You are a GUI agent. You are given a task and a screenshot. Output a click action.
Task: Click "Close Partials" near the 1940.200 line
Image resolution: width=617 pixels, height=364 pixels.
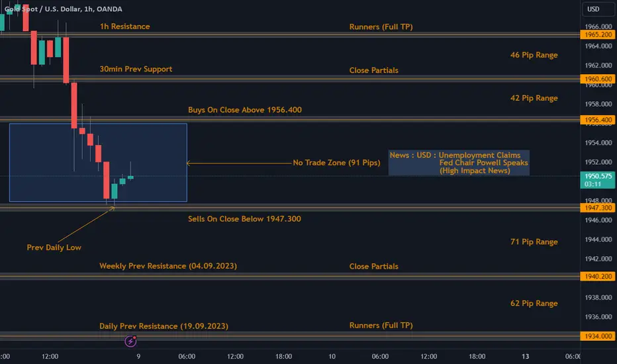point(374,267)
